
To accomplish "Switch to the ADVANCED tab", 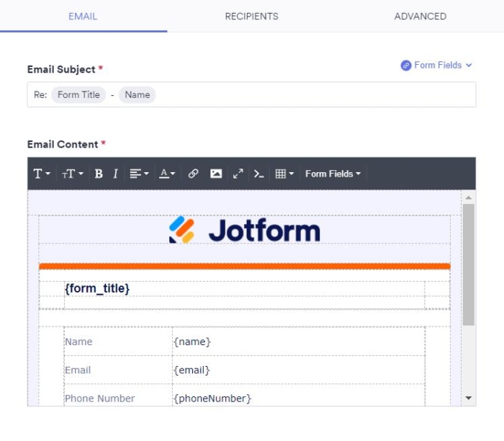I will click(x=420, y=17).
